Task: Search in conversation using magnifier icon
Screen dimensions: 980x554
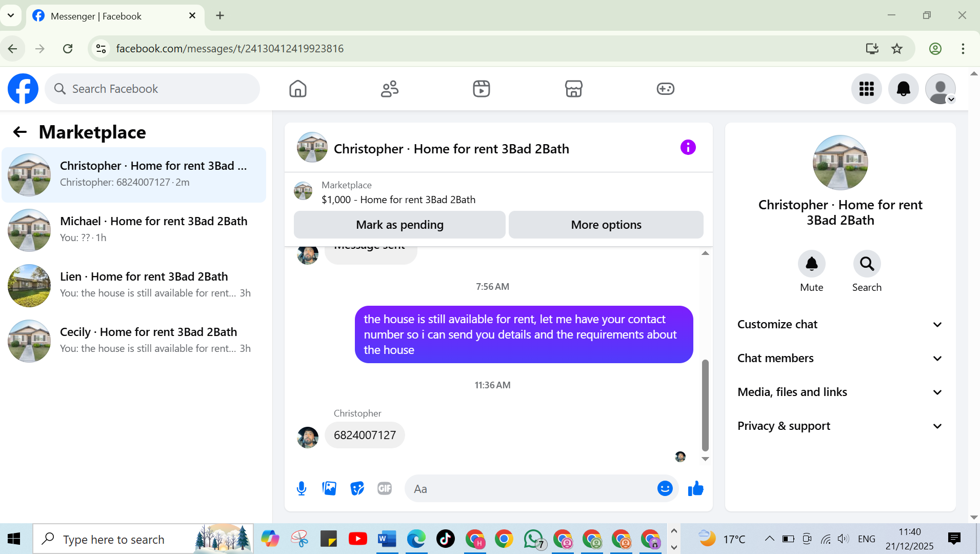Action: (867, 264)
